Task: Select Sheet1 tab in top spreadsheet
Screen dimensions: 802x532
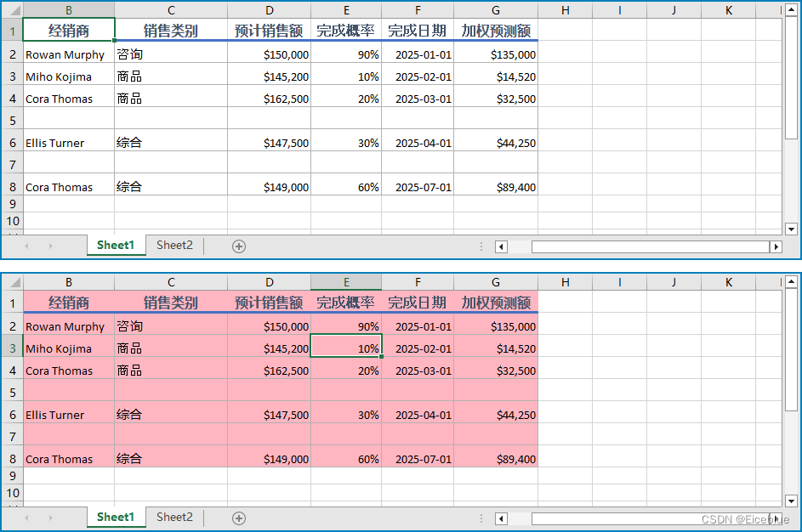Action: click(116, 246)
